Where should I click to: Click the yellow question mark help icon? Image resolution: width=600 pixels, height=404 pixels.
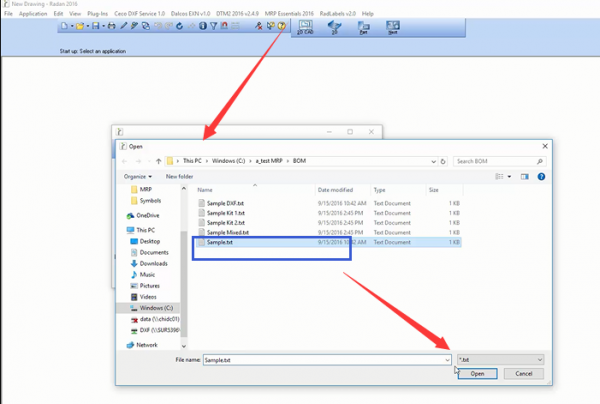click(282, 26)
